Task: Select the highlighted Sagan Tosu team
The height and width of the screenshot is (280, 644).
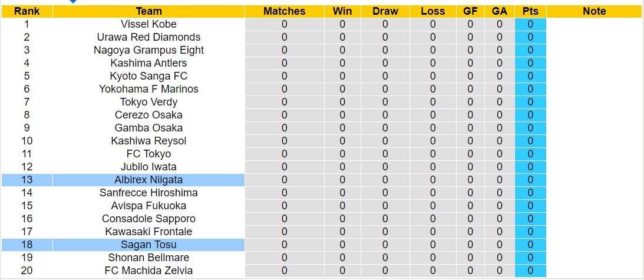Action: (148, 245)
